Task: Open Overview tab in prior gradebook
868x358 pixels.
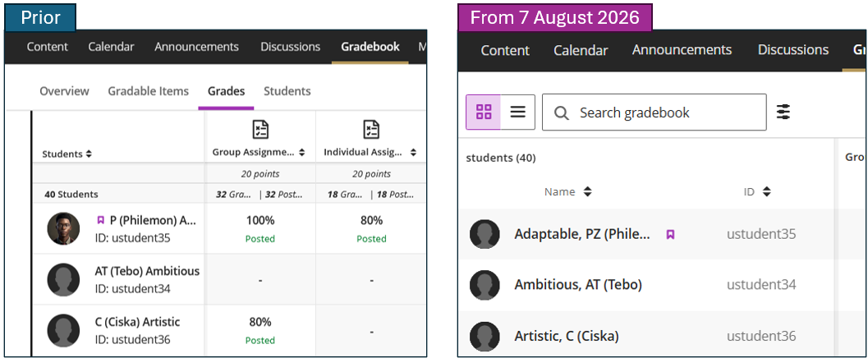Action: (64, 91)
